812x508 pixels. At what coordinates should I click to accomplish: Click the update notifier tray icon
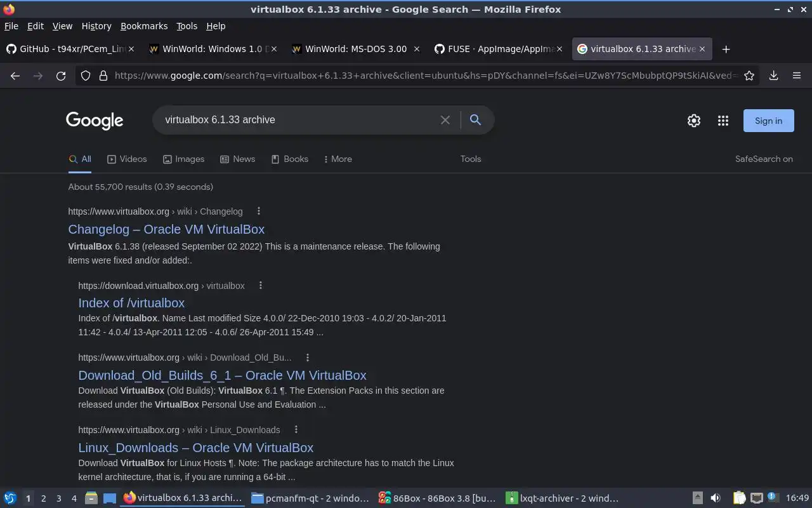[773, 498]
